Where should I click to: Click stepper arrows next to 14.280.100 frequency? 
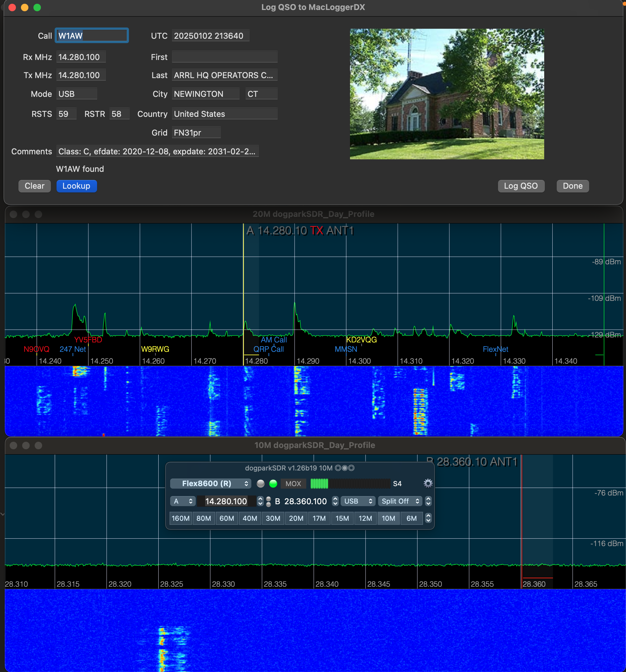click(260, 501)
